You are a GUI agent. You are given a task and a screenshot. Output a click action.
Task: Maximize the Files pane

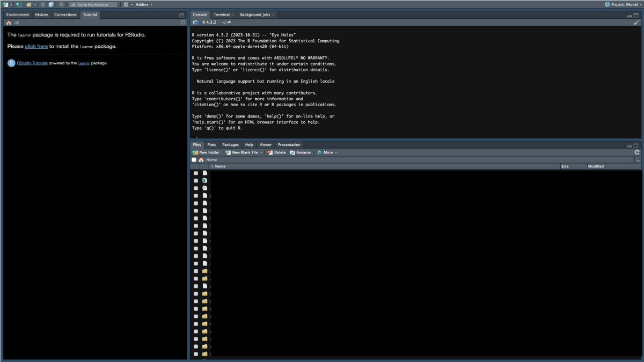tap(636, 145)
